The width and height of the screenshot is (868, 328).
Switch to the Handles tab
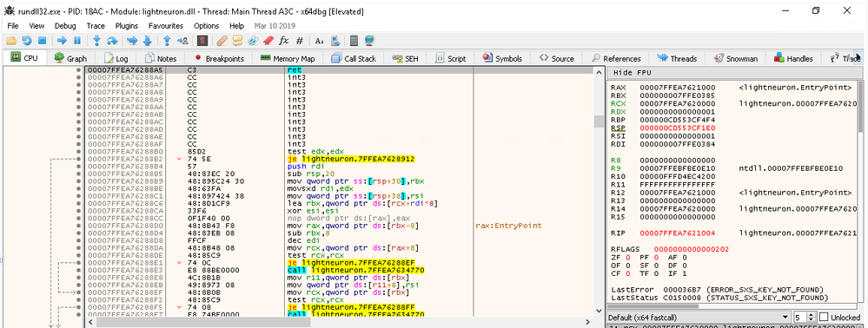pyautogui.click(x=794, y=58)
